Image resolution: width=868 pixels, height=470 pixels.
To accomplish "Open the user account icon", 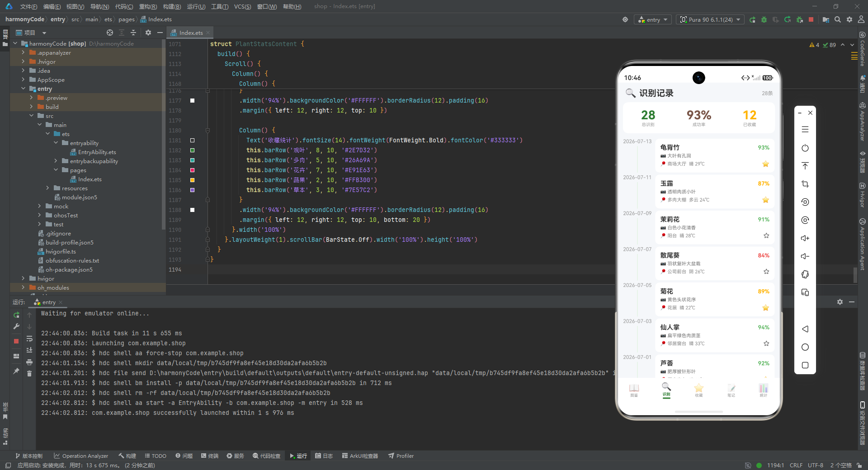I will (861, 20).
